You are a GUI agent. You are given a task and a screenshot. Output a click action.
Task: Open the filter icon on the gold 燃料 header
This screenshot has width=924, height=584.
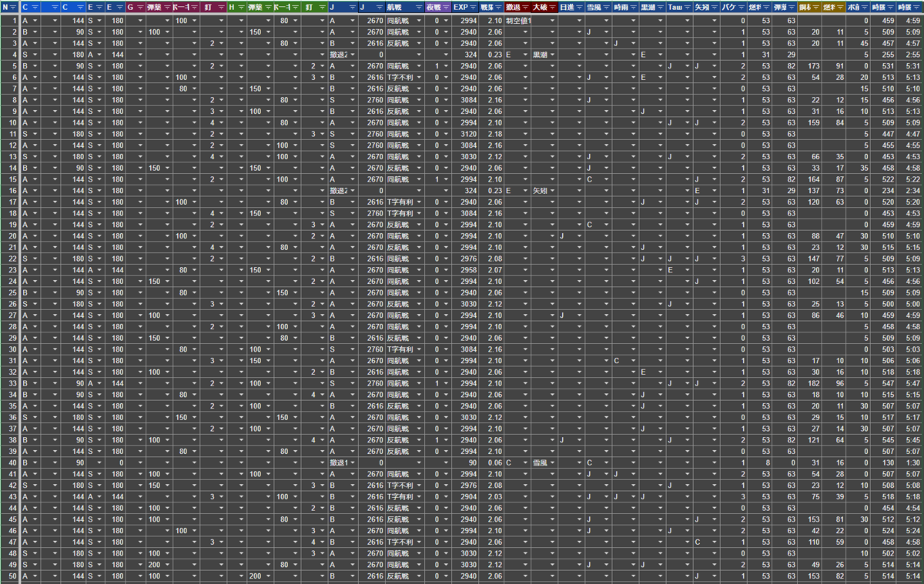pos(839,7)
